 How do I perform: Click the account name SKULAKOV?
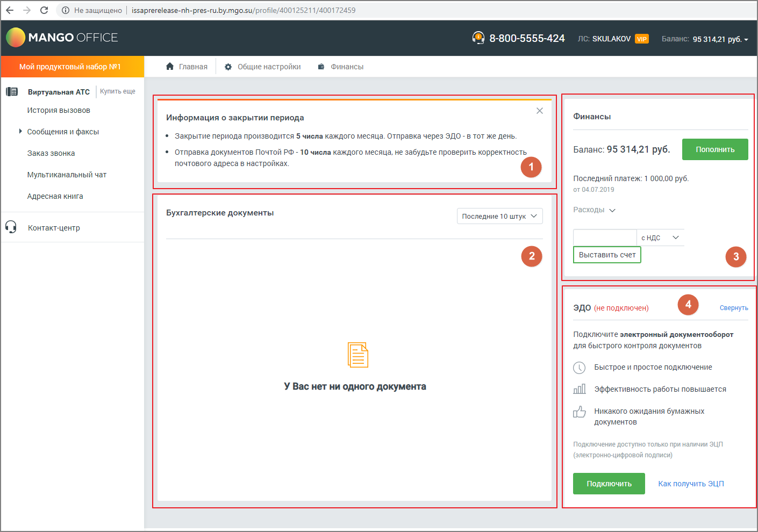click(611, 39)
